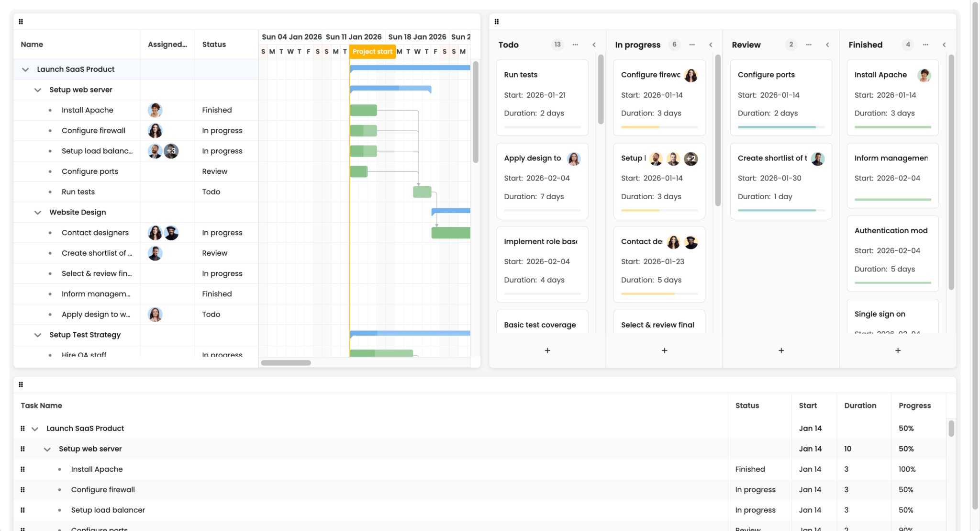Screen dimensions: 980x531
Task: Add a new card to the Finished column
Action: (898, 350)
